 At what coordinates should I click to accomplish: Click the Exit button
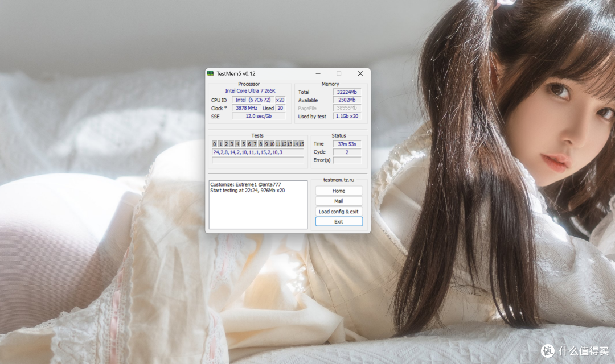(339, 222)
